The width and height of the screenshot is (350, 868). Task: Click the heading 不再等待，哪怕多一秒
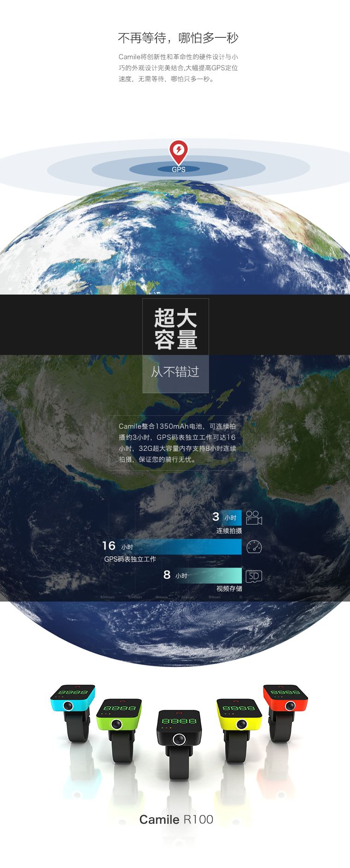click(178, 38)
